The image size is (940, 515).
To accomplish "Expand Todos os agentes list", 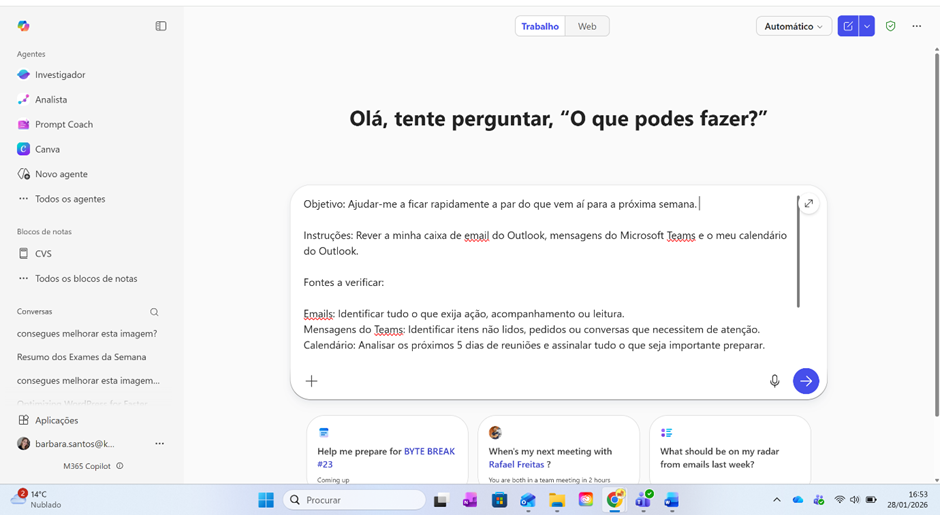I will 70,199.
